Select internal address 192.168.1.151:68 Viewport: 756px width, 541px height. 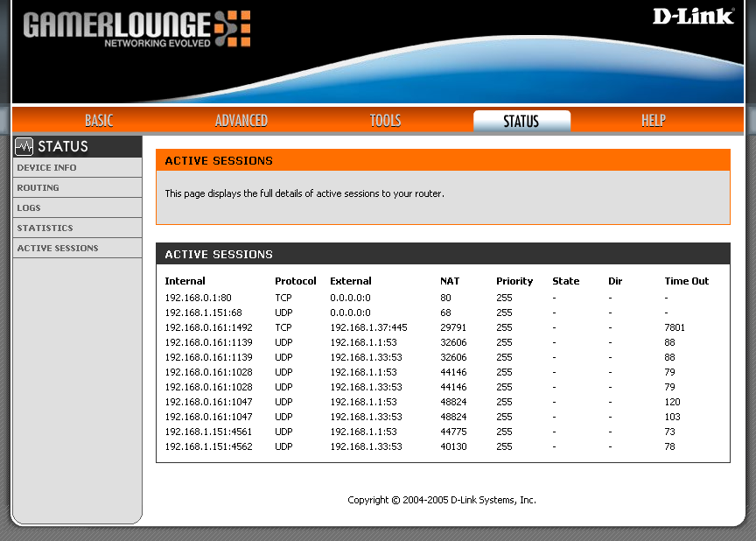tap(204, 313)
